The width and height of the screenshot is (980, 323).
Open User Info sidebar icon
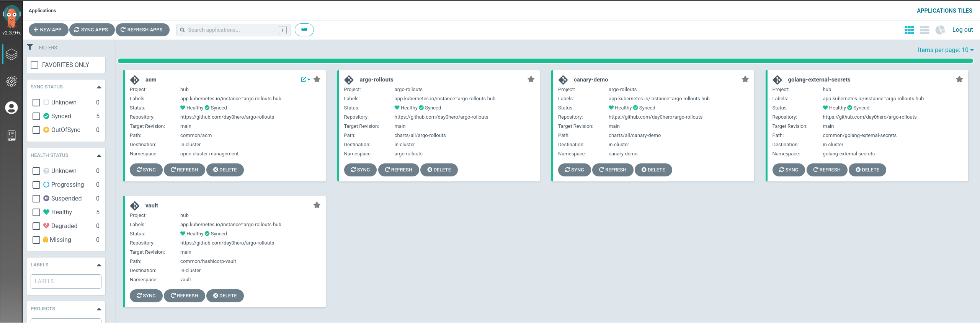(x=11, y=108)
